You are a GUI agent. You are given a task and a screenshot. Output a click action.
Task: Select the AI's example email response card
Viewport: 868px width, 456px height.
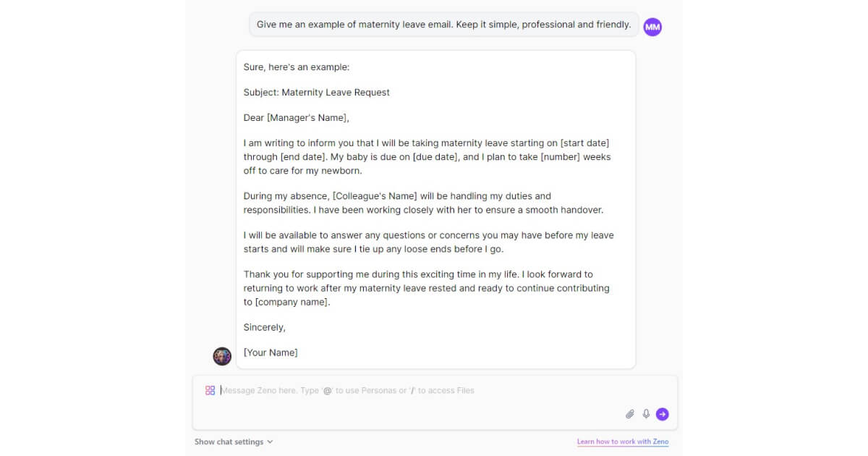click(x=434, y=208)
